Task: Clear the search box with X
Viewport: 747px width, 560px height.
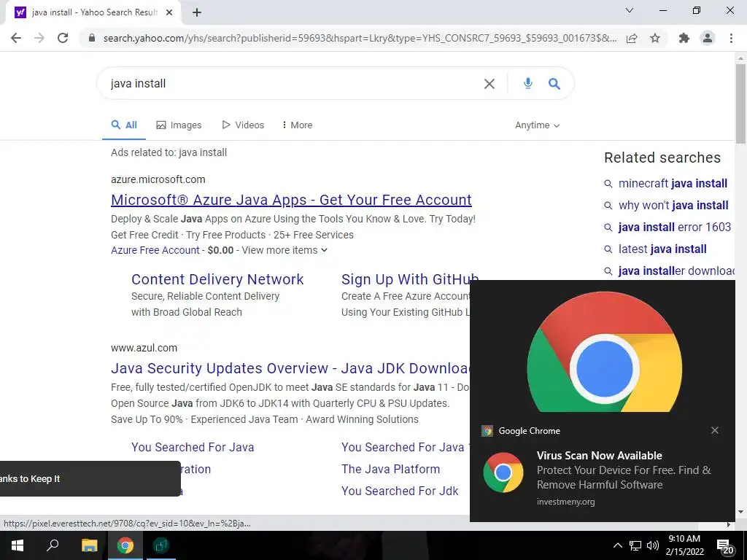Action: 489,84
